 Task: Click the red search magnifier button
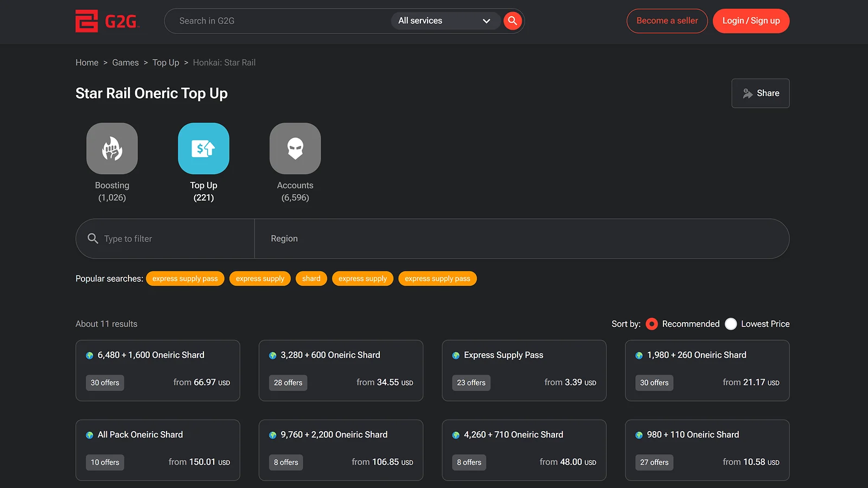[x=512, y=21]
